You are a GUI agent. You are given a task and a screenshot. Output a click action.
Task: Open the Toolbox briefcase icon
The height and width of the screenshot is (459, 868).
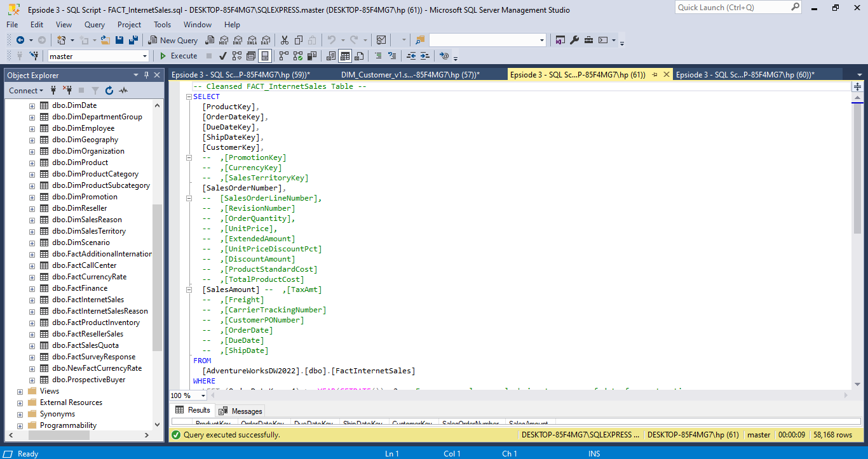point(588,40)
